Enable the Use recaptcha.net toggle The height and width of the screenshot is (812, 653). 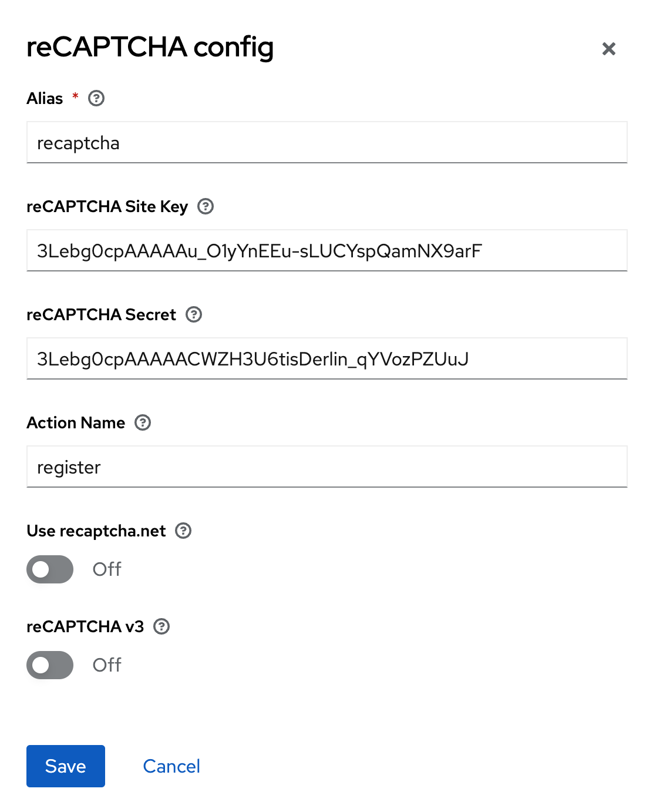click(x=50, y=569)
